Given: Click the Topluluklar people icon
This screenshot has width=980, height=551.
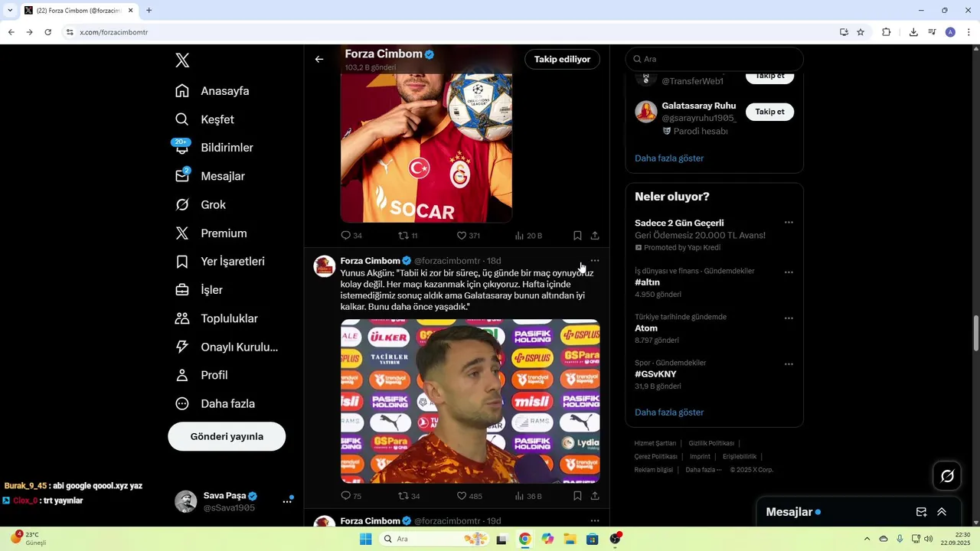Looking at the screenshot, I should point(182,318).
